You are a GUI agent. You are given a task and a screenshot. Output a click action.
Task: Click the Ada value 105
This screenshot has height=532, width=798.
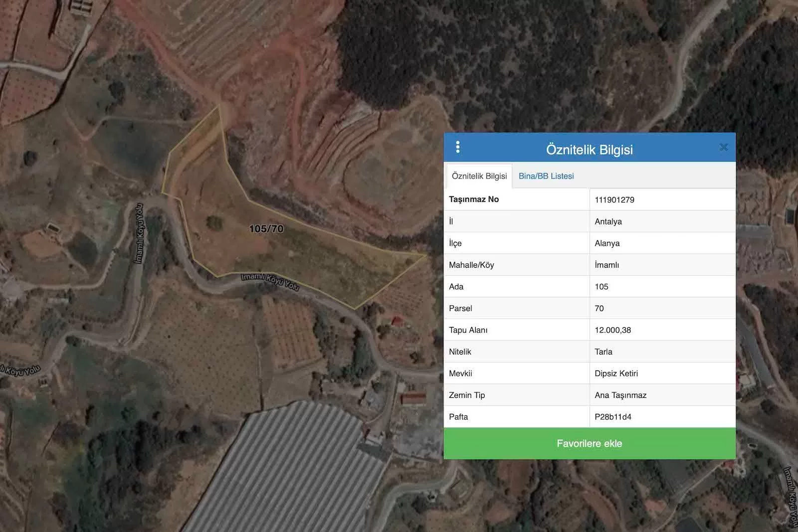tap(601, 287)
